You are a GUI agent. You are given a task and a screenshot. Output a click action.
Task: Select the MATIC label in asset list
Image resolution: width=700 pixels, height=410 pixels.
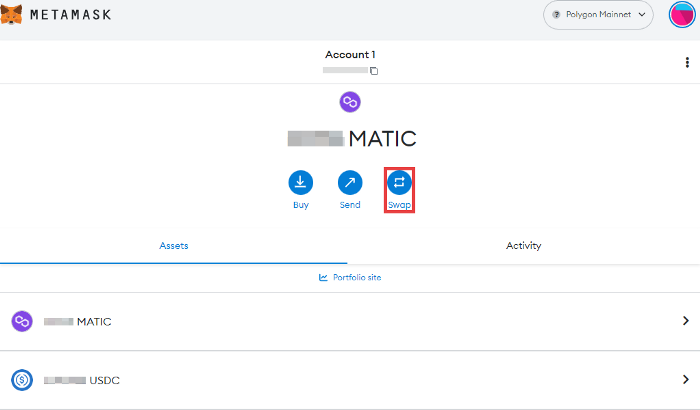[x=94, y=322]
